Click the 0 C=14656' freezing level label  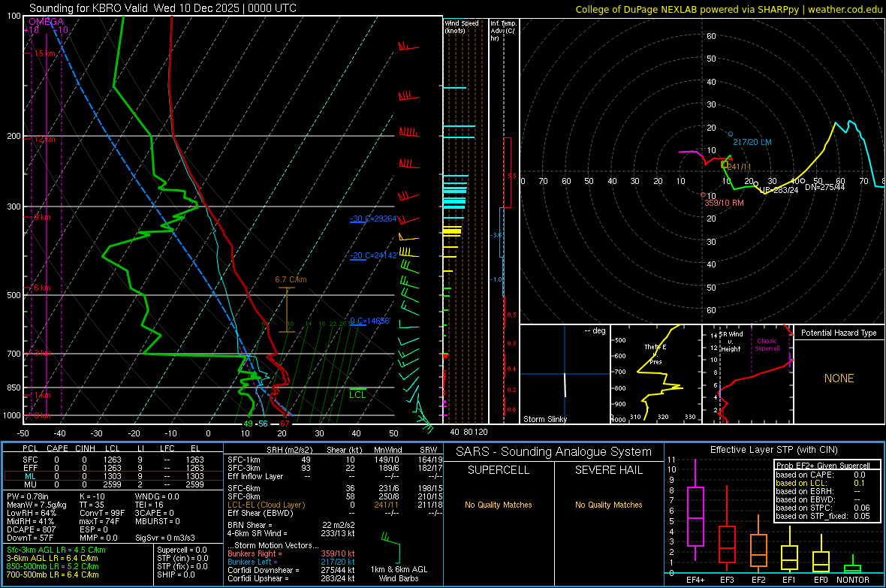(x=370, y=321)
